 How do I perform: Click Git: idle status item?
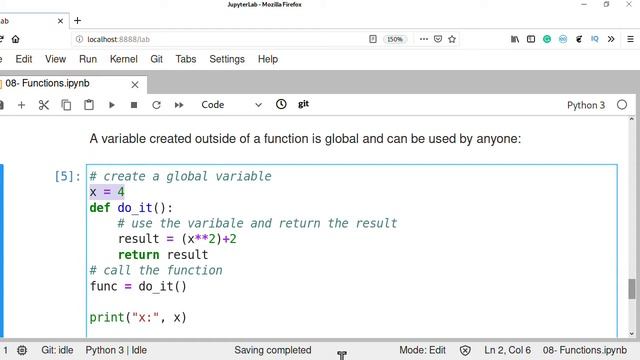pyautogui.click(x=57, y=350)
